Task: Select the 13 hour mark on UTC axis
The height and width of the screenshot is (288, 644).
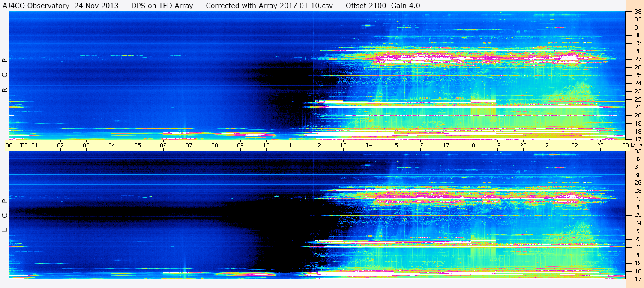Action: [x=343, y=145]
